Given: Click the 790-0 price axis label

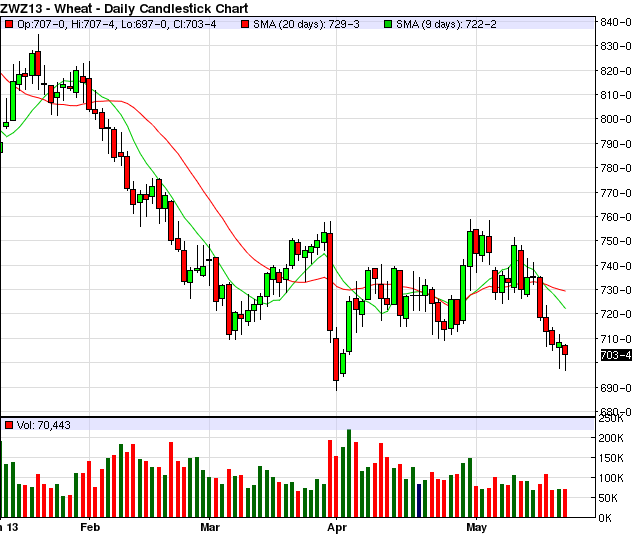Looking at the screenshot, I should coord(616,144).
